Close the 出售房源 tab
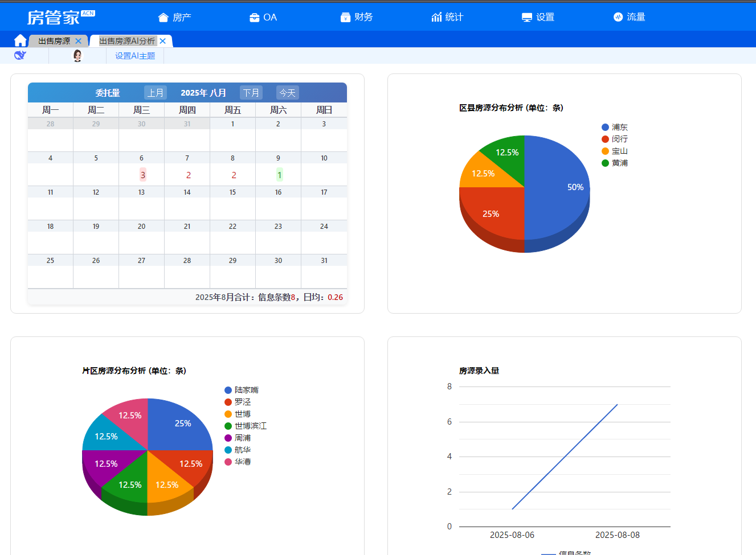This screenshot has width=756, height=555. click(x=79, y=41)
